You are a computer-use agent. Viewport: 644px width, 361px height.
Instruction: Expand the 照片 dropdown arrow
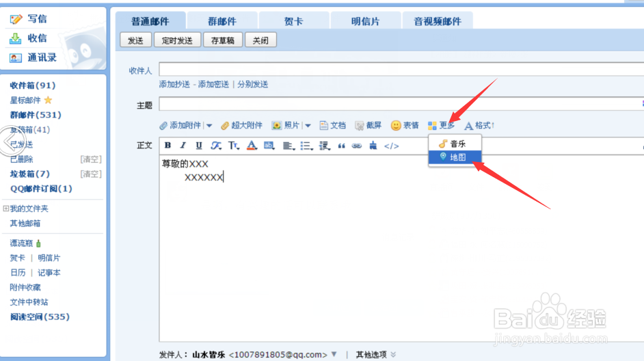(x=308, y=126)
